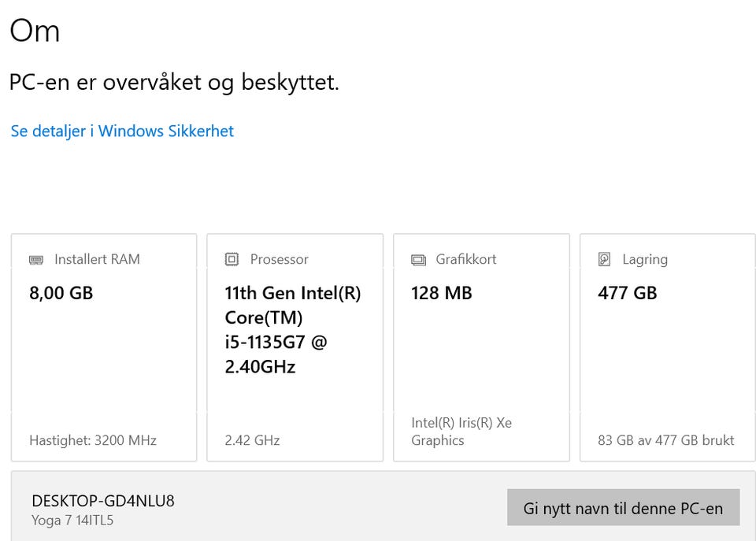
Task: Click the PC-en er overvåket og beskyttet status
Action: 174,82
